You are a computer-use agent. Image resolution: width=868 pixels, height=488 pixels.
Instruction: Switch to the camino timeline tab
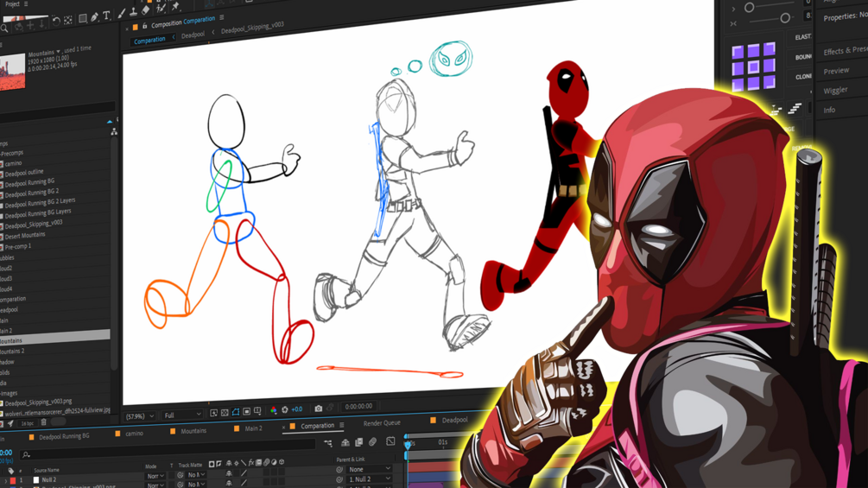133,434
